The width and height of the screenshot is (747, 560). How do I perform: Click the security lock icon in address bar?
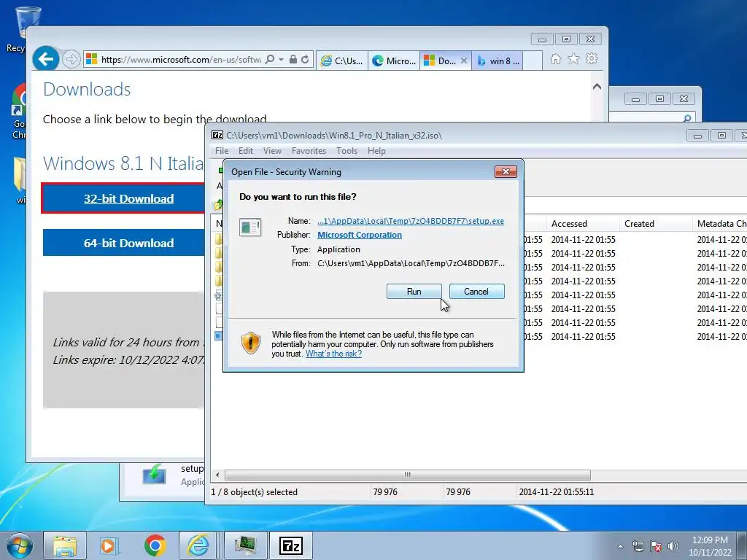293,60
